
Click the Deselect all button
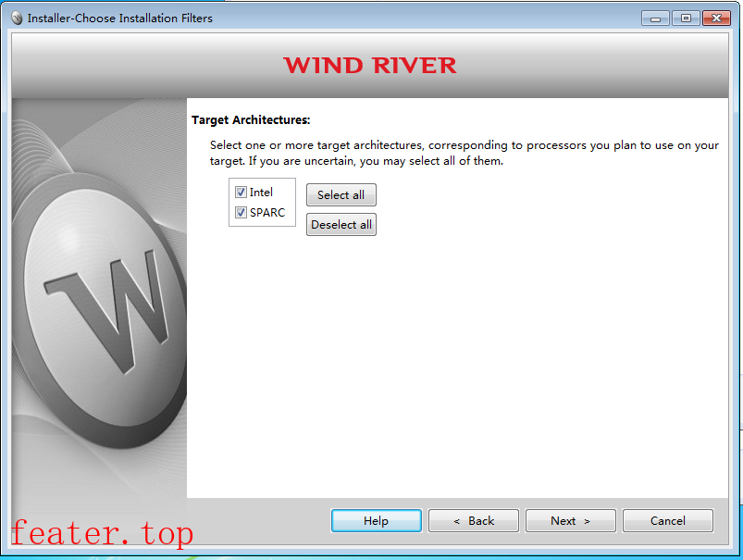pos(341,224)
